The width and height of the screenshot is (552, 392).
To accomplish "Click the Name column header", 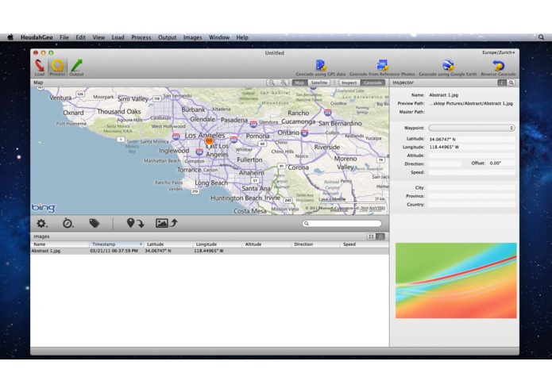I will point(60,244).
